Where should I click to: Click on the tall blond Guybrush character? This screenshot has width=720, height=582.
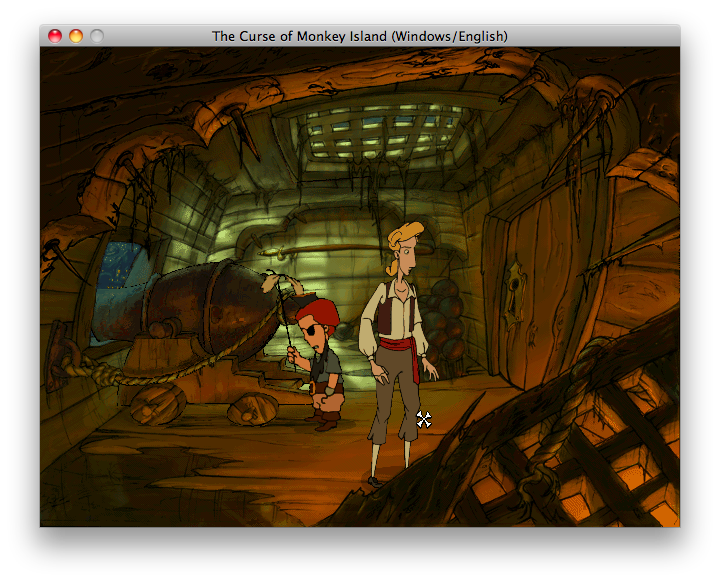[397, 340]
